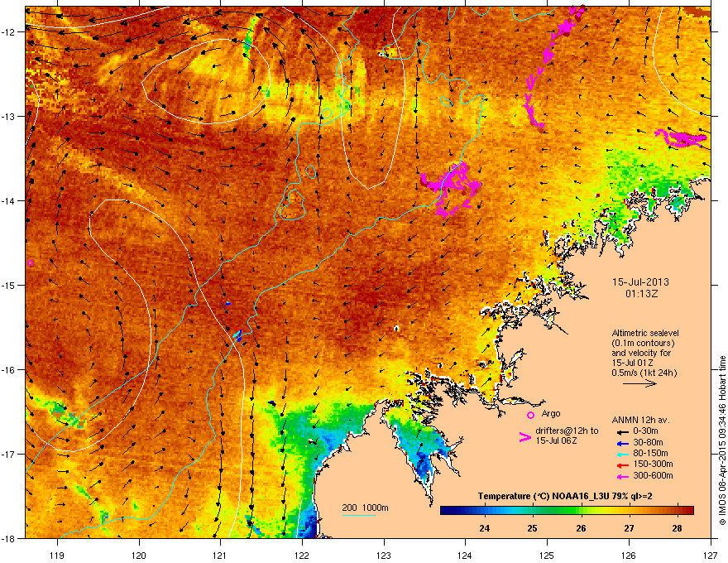This screenshot has width=728, height=563.
Task: Click the date label 15-Jul-2013
Action: (x=640, y=282)
